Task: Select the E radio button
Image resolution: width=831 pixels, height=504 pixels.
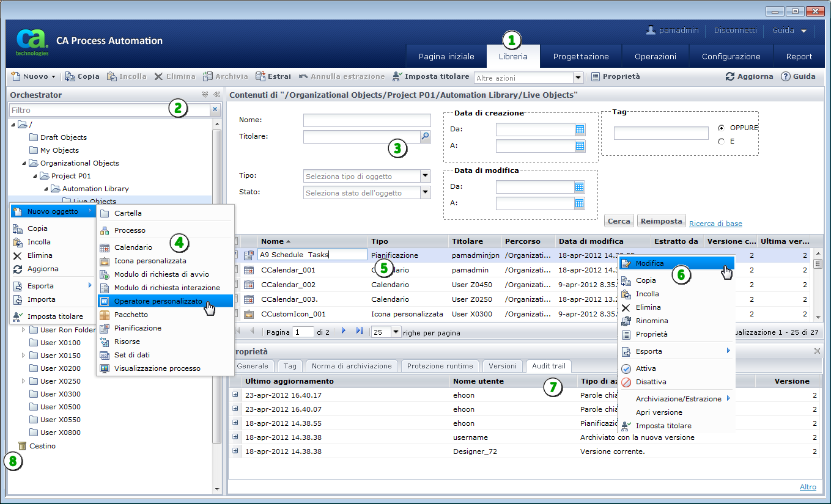Action: coord(722,141)
